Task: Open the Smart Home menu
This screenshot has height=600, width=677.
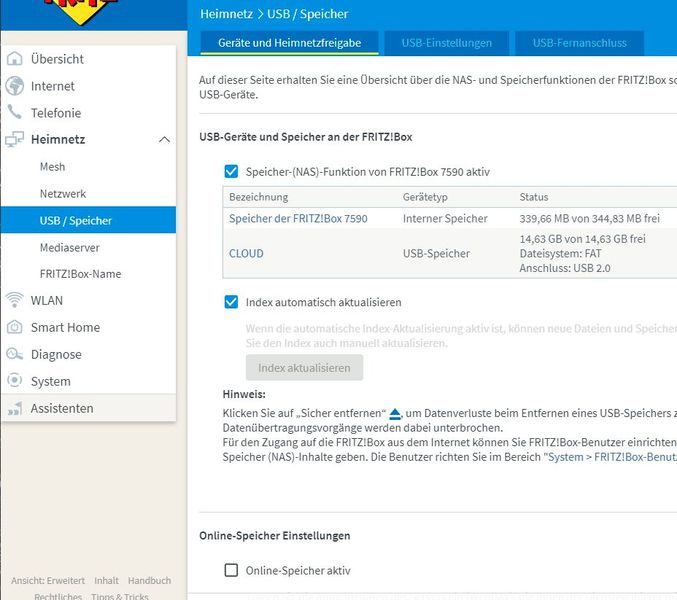Action: 65,327
